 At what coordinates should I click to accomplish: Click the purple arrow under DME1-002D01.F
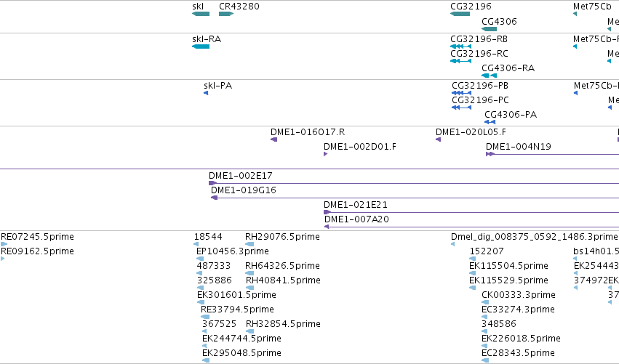[x=325, y=154]
